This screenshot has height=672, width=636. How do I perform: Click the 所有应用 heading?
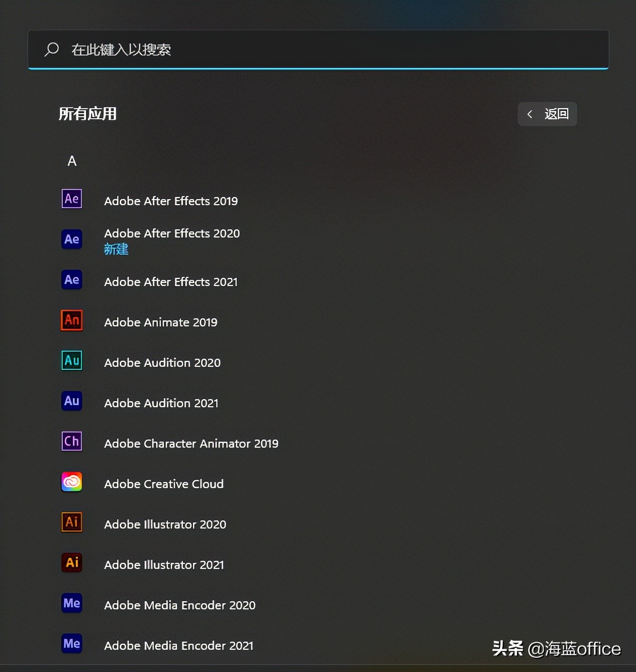(x=87, y=114)
